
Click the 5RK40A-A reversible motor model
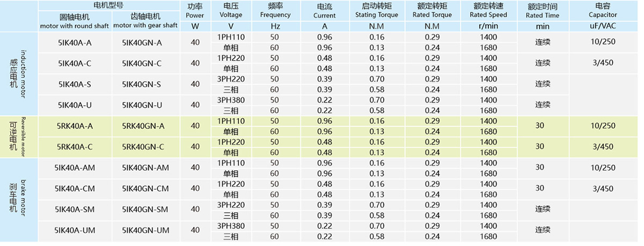point(74,126)
